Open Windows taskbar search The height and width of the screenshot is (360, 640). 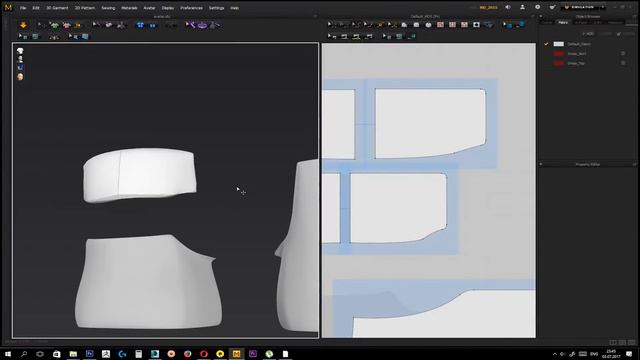point(24,353)
